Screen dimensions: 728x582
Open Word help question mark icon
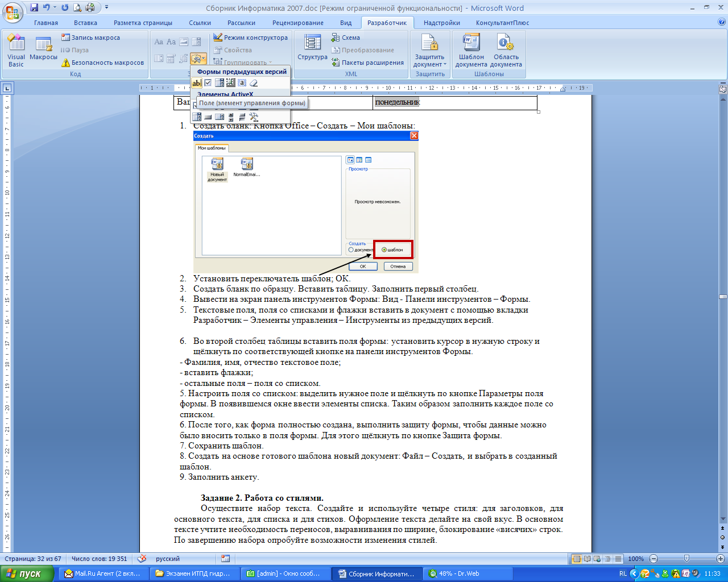click(x=722, y=22)
